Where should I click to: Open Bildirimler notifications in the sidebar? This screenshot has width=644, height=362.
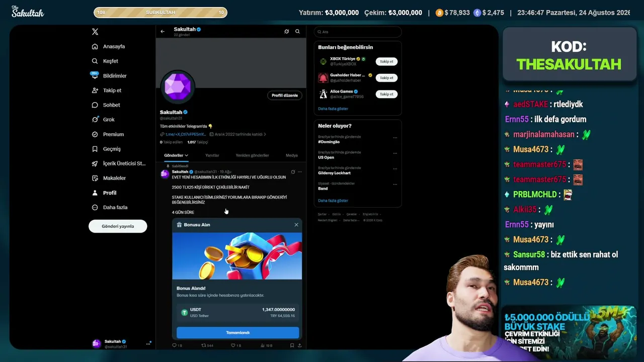[x=109, y=75]
